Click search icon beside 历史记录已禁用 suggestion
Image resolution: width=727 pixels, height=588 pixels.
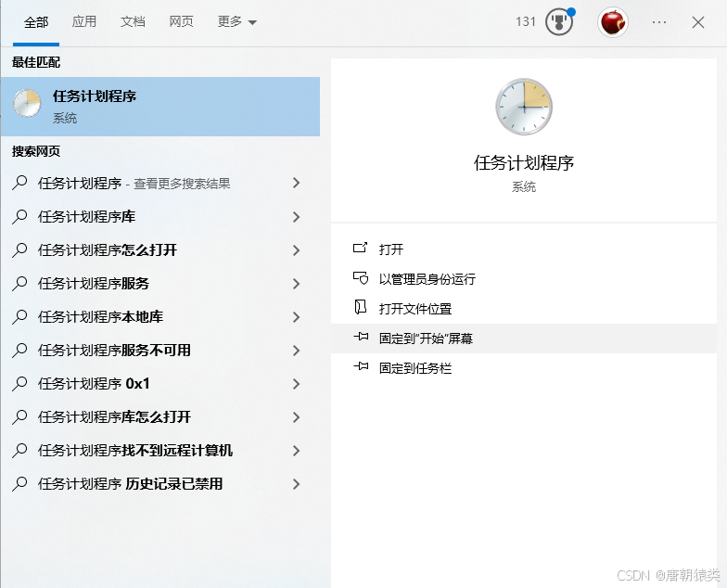pyautogui.click(x=19, y=484)
